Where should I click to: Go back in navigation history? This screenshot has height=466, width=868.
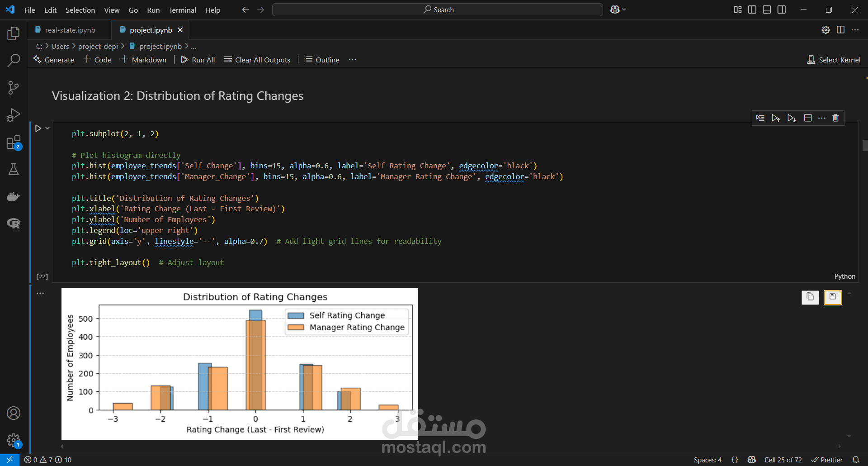(245, 10)
